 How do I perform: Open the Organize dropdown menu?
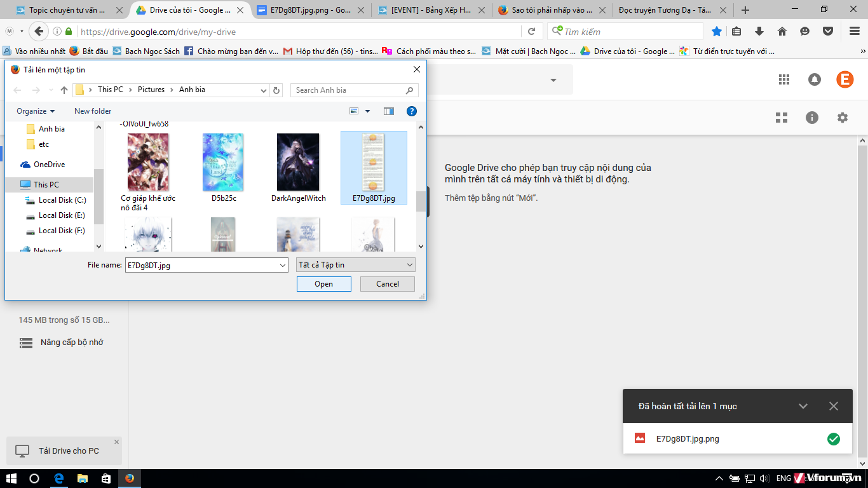coord(36,111)
